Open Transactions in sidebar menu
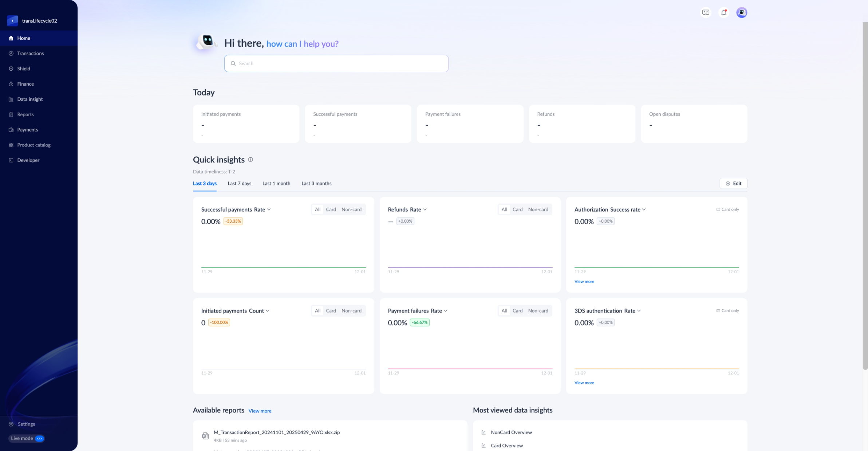Screen dimensions: 868x451 [30, 53]
